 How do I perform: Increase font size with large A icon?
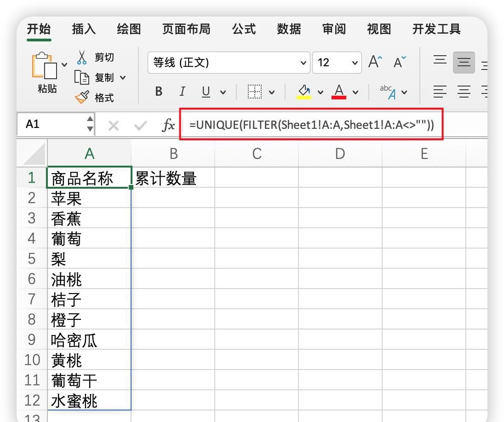[x=375, y=61]
